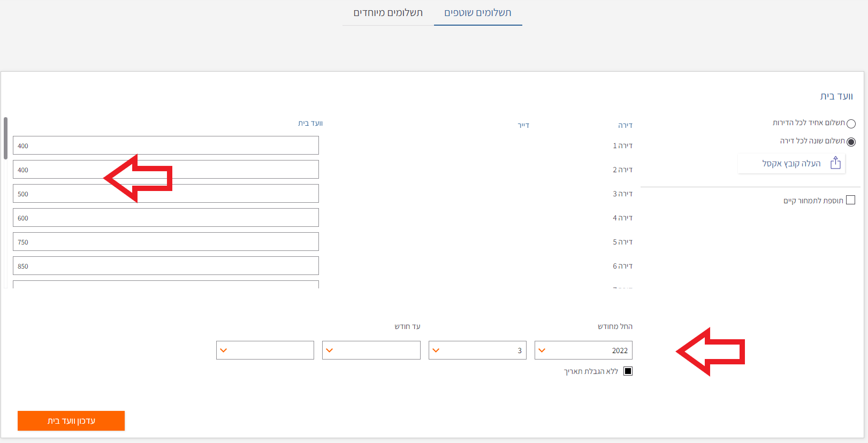Open the start year 2022 dropdown
Image resolution: width=868 pixels, height=443 pixels.
click(583, 350)
